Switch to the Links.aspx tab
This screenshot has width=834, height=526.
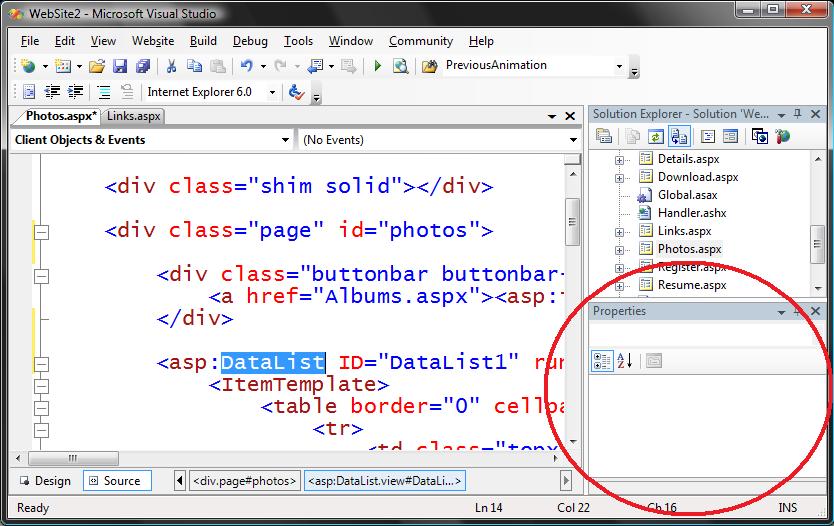tap(133, 116)
